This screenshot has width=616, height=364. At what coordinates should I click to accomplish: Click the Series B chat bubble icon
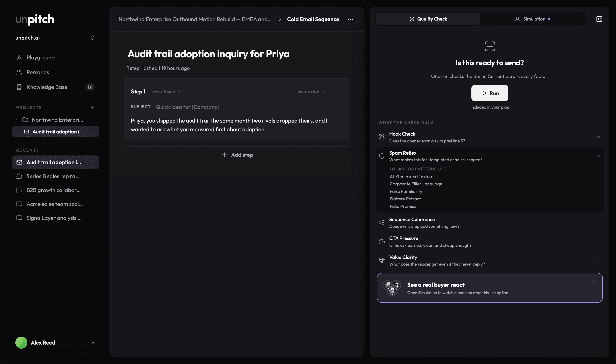click(19, 176)
